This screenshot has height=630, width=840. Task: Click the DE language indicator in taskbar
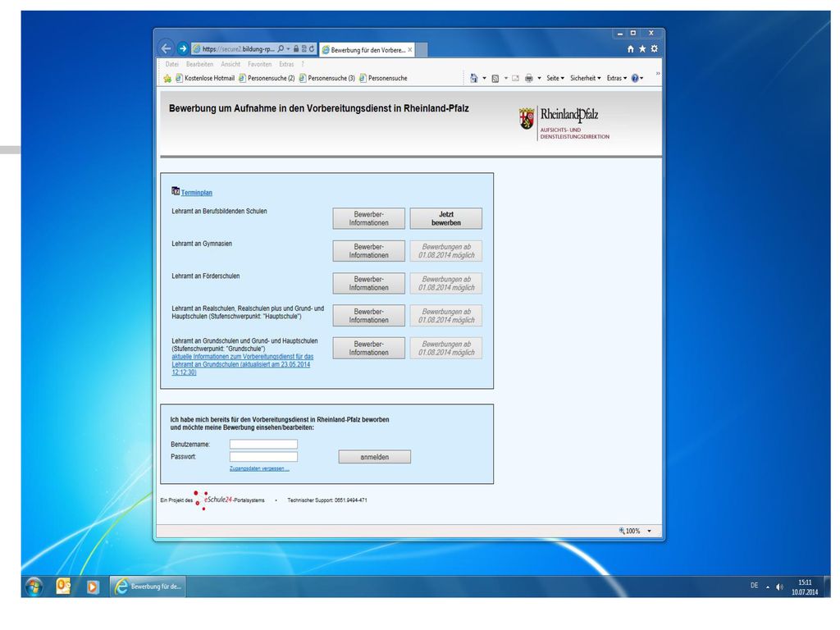click(755, 586)
